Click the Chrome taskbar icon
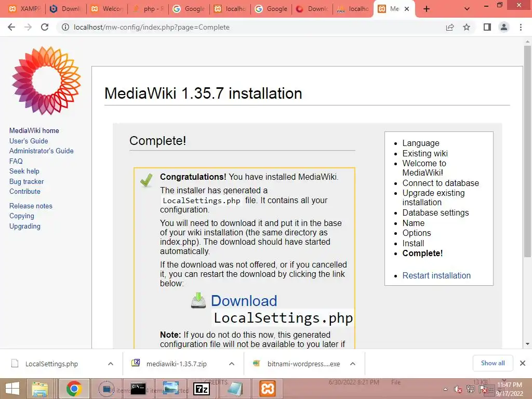Viewport: 532px width, 399px height. click(74, 389)
